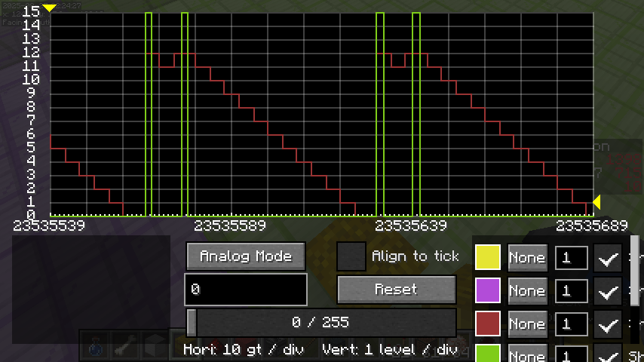This screenshot has height=362, width=644.
Task: Click the potion bottle hotbar icon
Action: (x=95, y=347)
